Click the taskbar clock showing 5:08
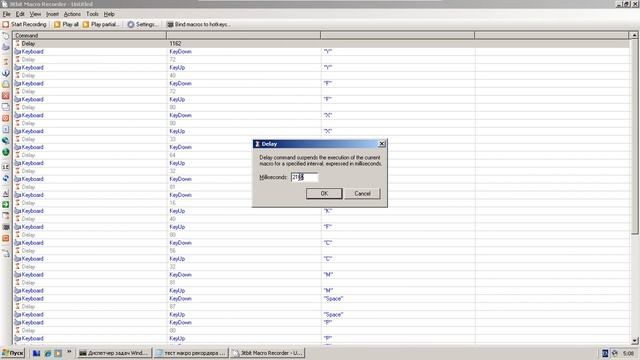The height and width of the screenshot is (360, 640). coord(629,353)
